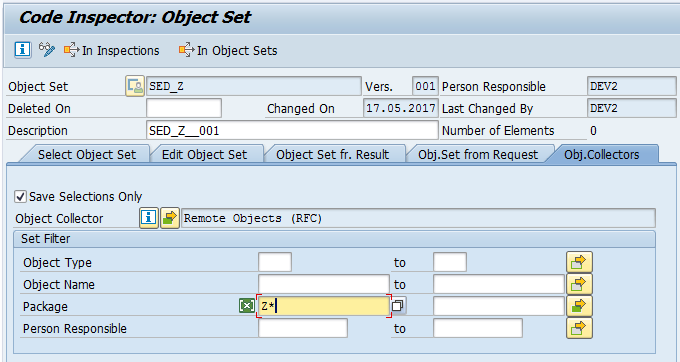
Task: Open multiple selection for Object Type
Action: [579, 262]
